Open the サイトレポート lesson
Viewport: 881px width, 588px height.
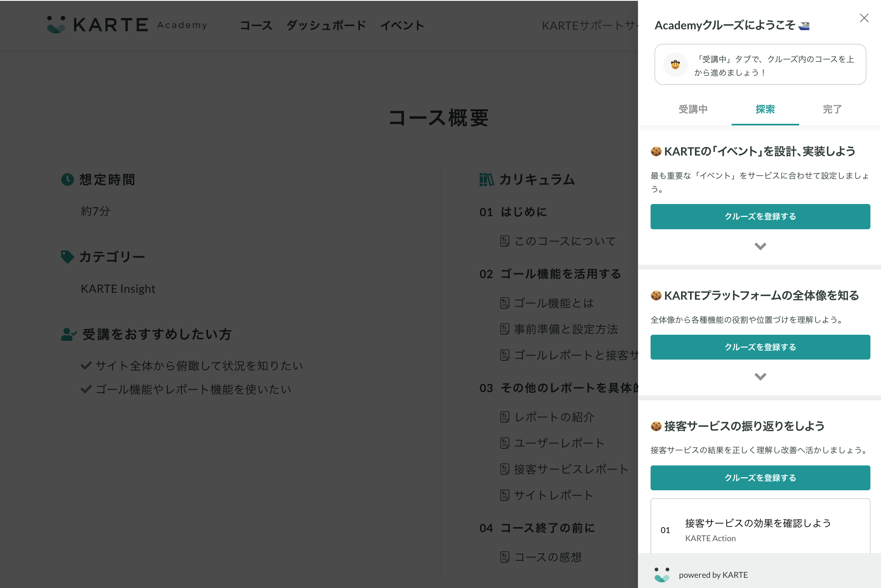point(553,495)
